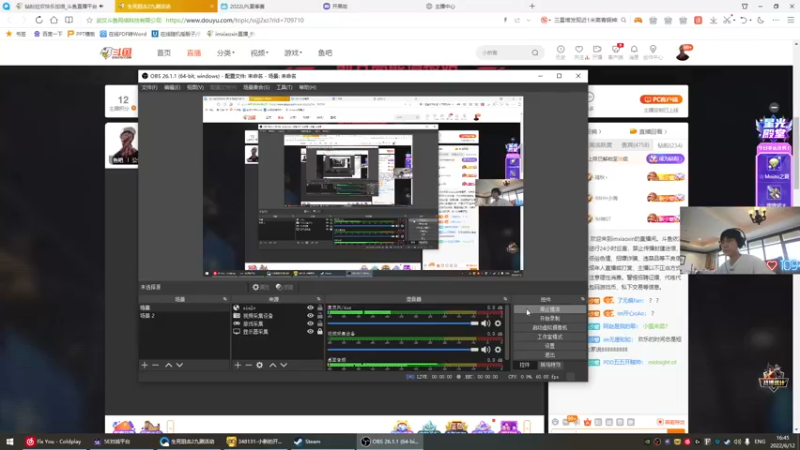Remove the selected scene with the minus icon
This screenshot has height=450, width=800.
pos(156,365)
